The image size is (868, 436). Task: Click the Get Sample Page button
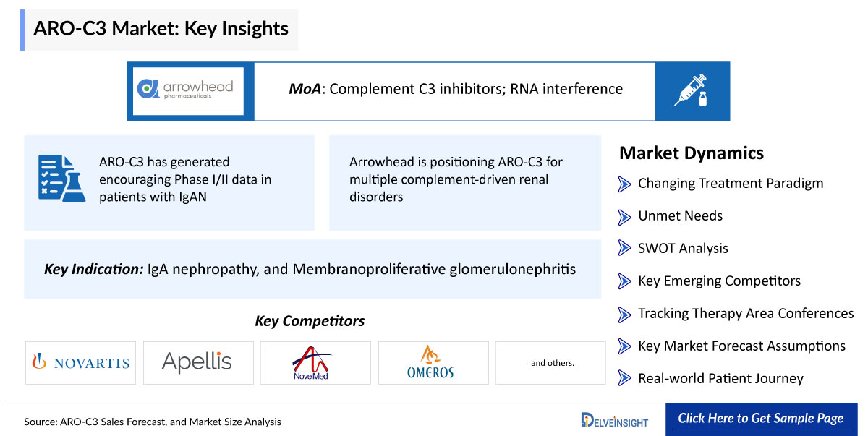coord(761,419)
